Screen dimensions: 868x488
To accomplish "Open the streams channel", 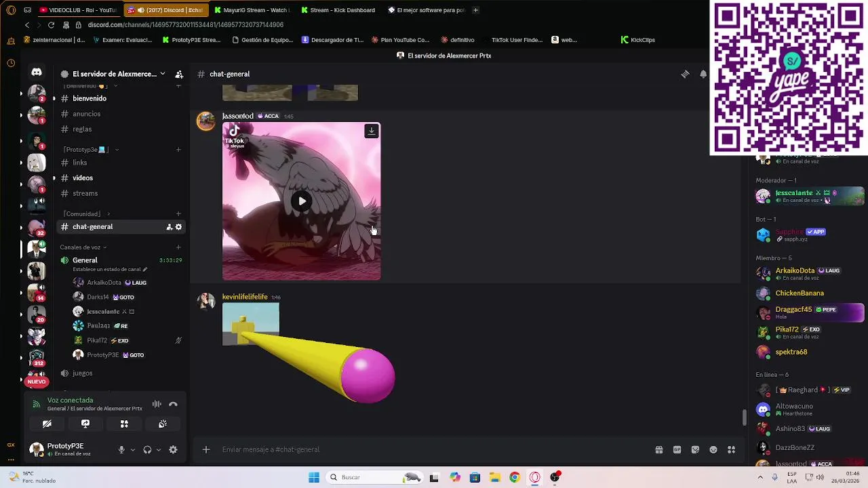I will pyautogui.click(x=121, y=193).
